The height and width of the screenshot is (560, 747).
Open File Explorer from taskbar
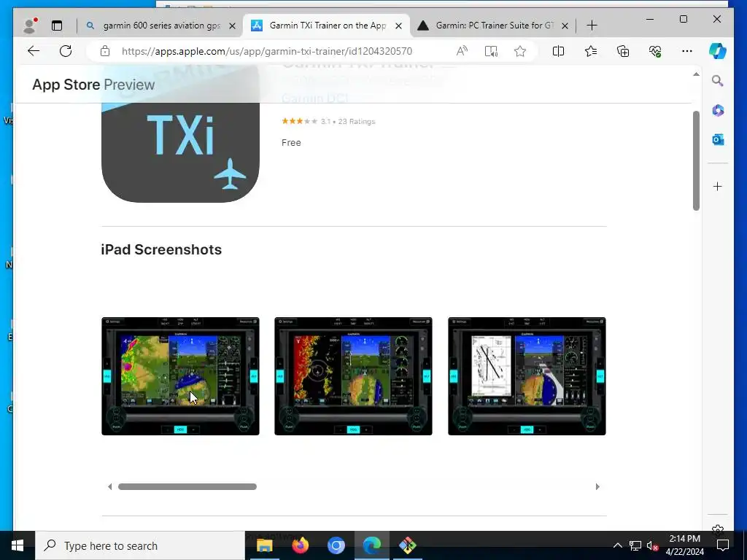(264, 545)
